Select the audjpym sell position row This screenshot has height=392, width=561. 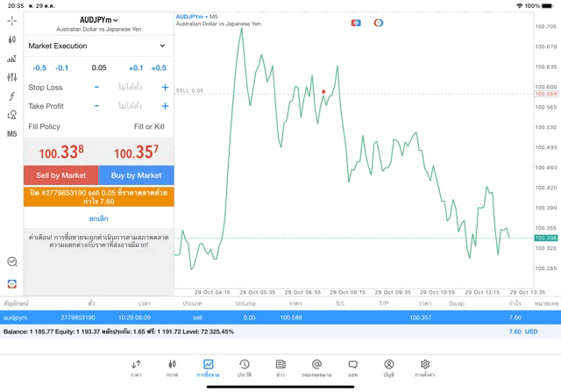click(x=280, y=317)
